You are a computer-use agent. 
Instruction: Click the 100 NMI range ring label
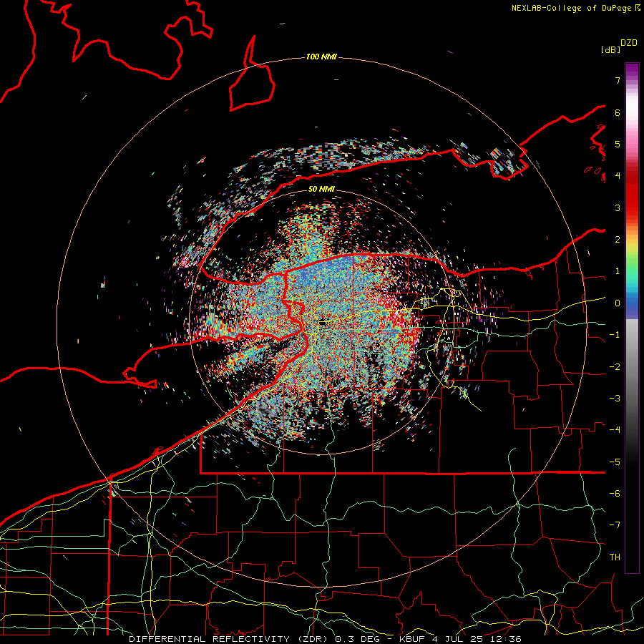click(x=321, y=57)
